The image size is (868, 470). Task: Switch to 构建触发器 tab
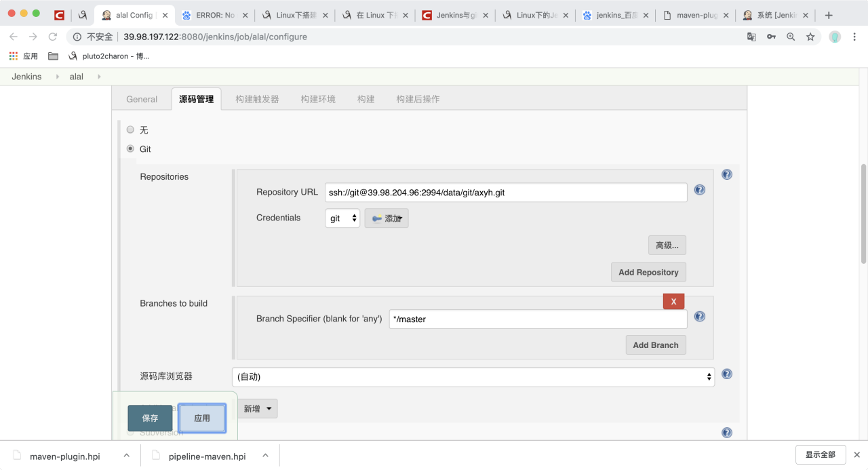coord(257,99)
